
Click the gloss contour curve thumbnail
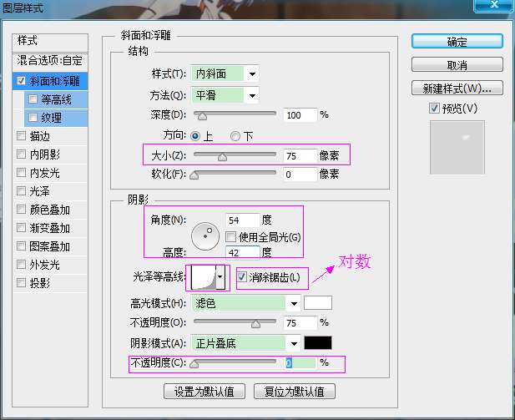(x=202, y=277)
